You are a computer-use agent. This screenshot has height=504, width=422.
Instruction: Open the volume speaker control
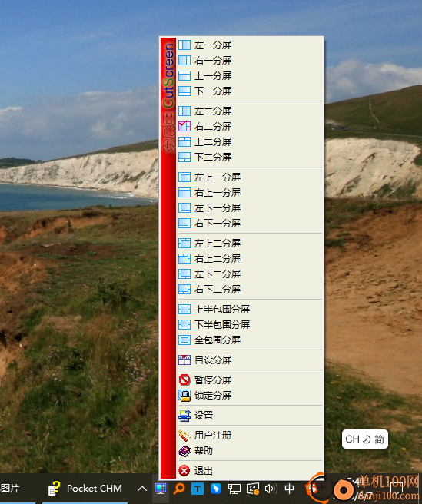tap(271, 489)
